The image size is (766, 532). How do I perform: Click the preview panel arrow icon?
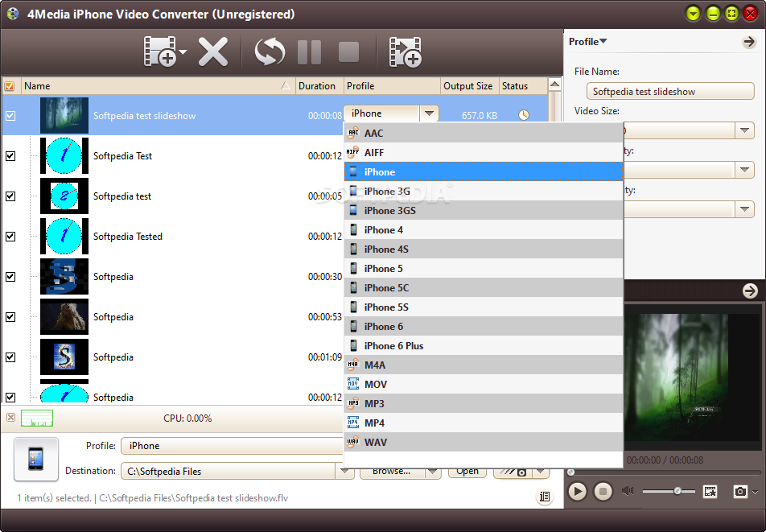click(x=750, y=291)
